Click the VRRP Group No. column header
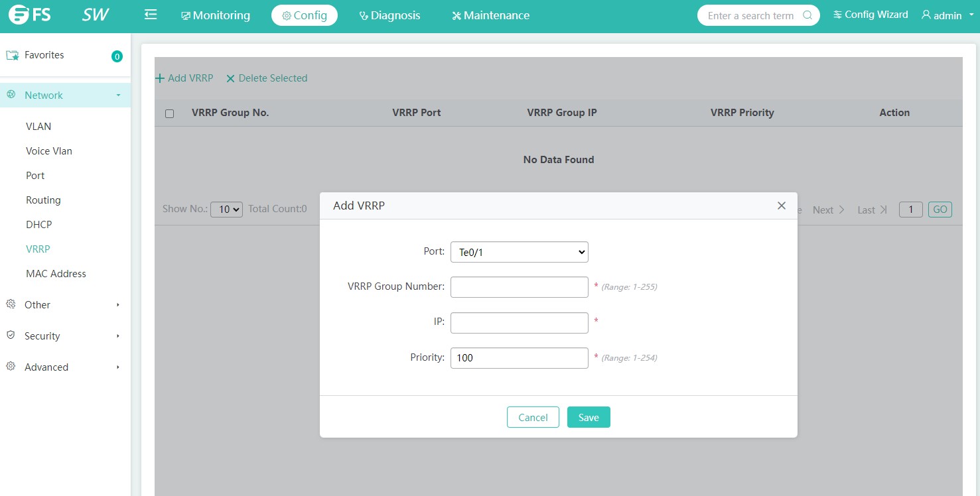Image resolution: width=980 pixels, height=496 pixels. (x=230, y=113)
